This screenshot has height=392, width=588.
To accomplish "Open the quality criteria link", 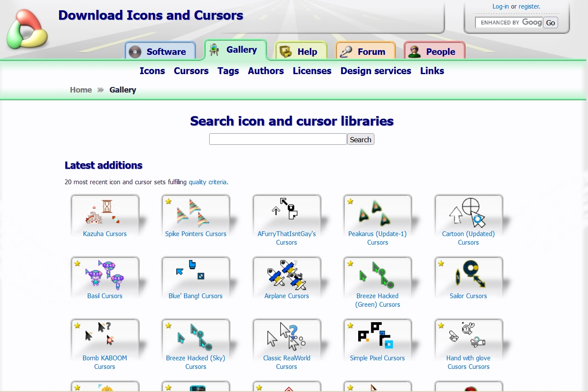I will [208, 182].
